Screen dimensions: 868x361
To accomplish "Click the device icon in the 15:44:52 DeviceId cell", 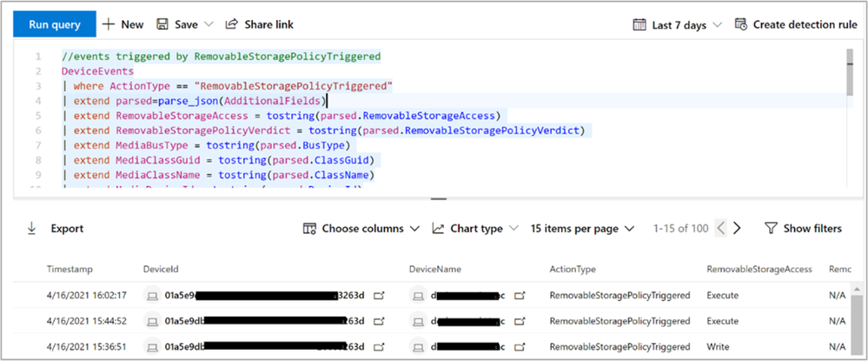I will click(x=152, y=321).
